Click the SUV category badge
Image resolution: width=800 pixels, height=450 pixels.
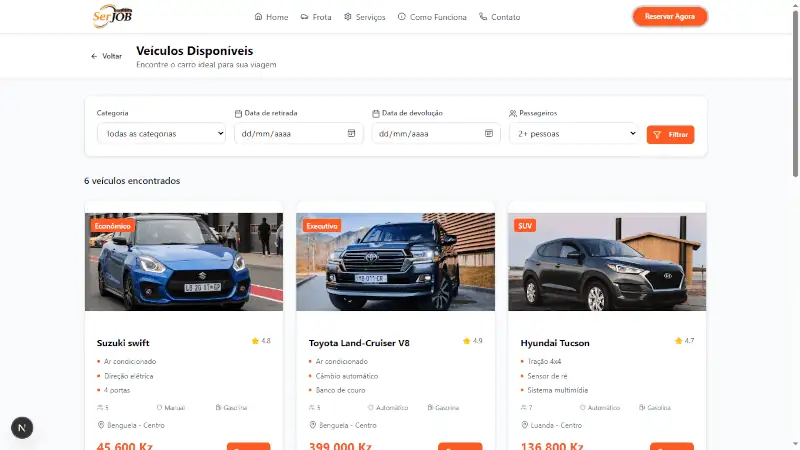pos(525,226)
